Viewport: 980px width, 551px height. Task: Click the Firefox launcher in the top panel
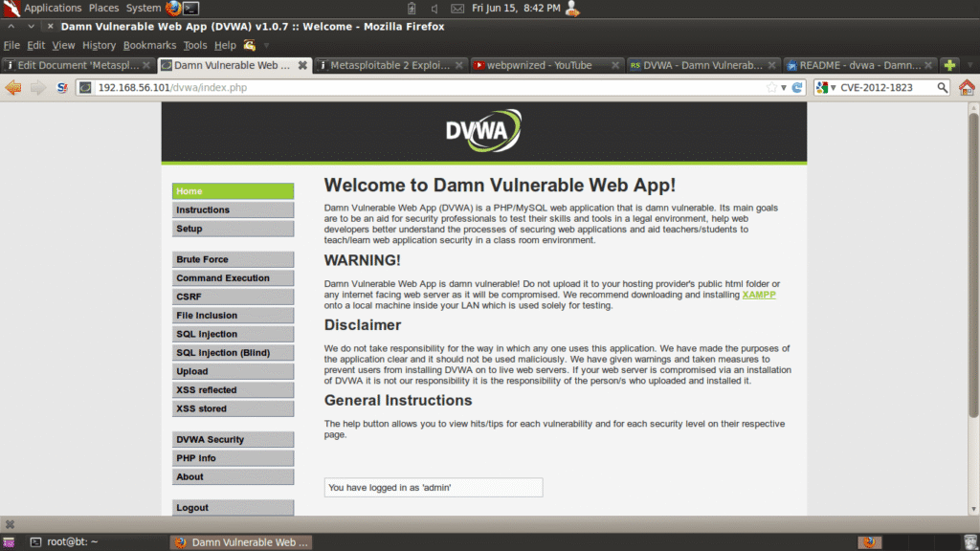pos(172,8)
